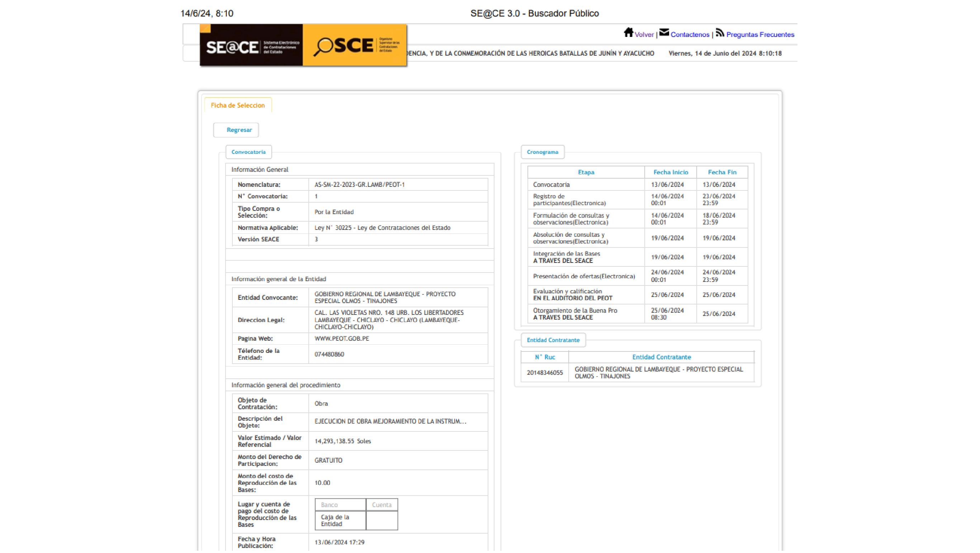Click the WWW.PEOT.GOB.PE web page value

[342, 339]
